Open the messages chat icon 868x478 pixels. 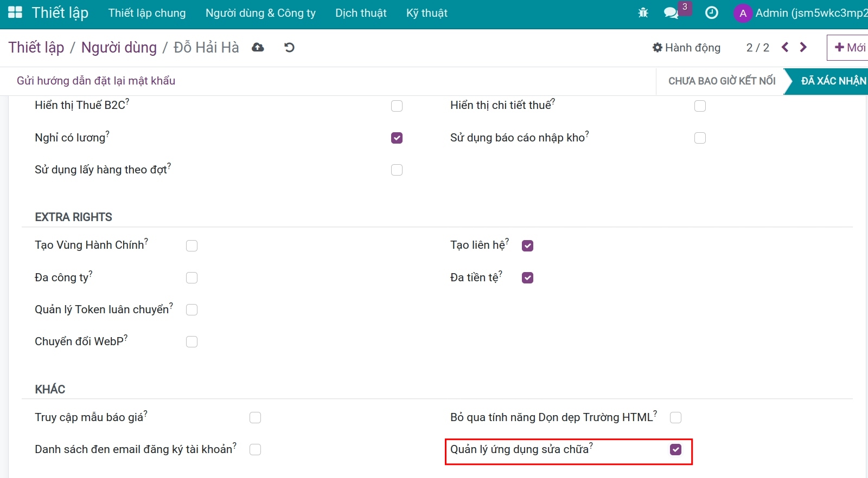pos(671,13)
